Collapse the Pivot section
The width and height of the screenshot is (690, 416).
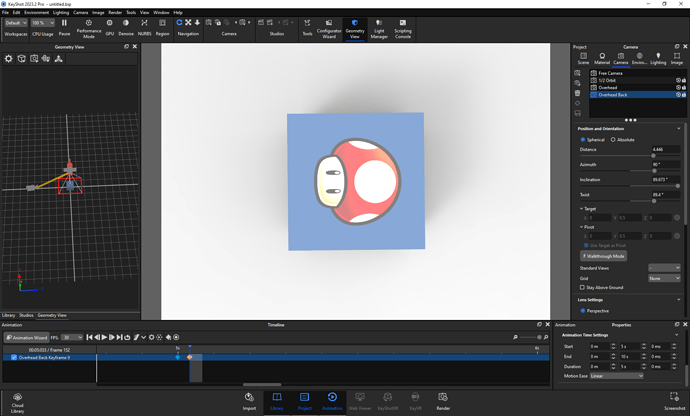tap(581, 227)
